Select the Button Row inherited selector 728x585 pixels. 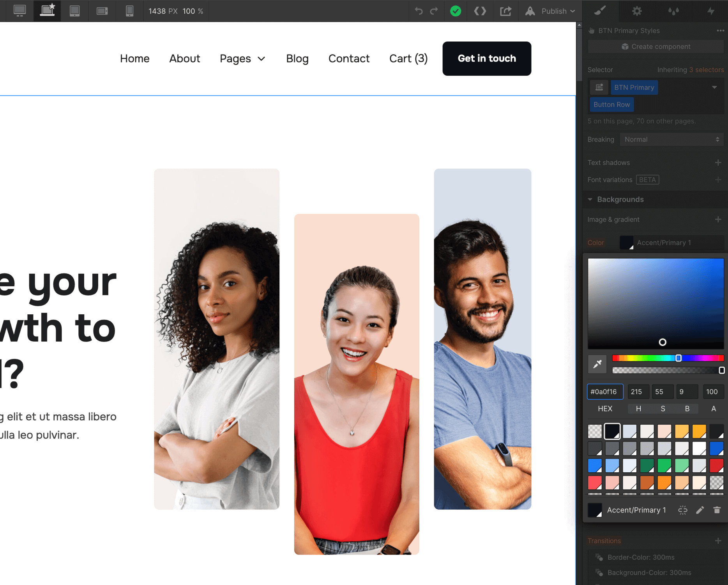[x=611, y=105]
